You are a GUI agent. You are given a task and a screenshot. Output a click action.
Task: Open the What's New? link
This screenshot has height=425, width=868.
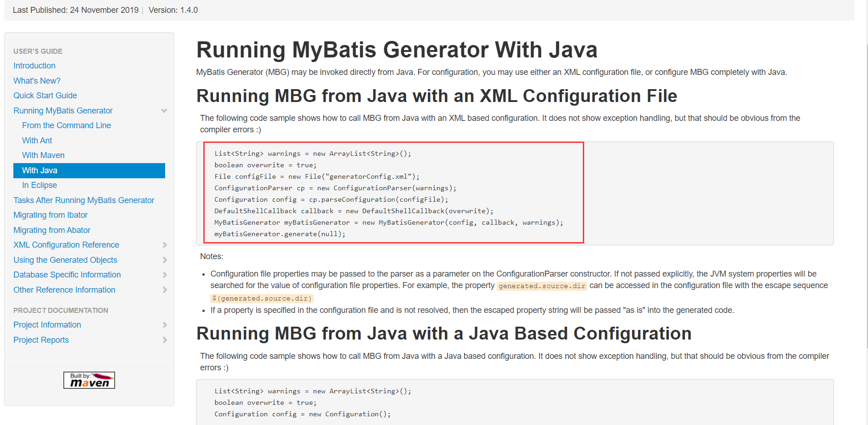[x=37, y=81]
